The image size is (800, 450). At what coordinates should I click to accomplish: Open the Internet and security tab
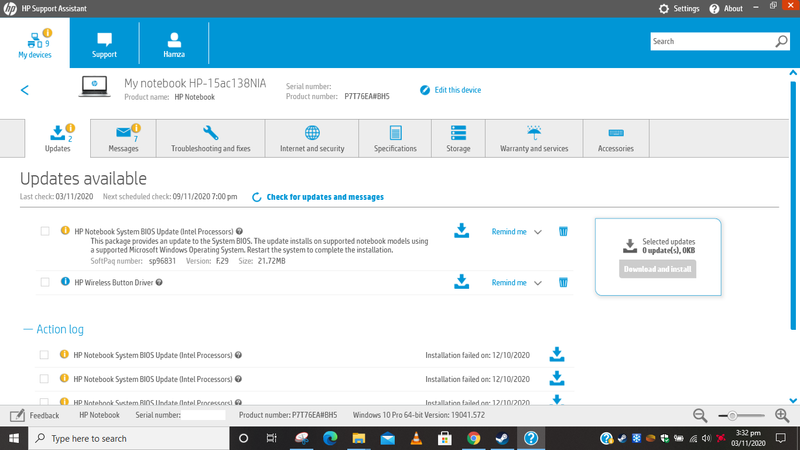312,138
